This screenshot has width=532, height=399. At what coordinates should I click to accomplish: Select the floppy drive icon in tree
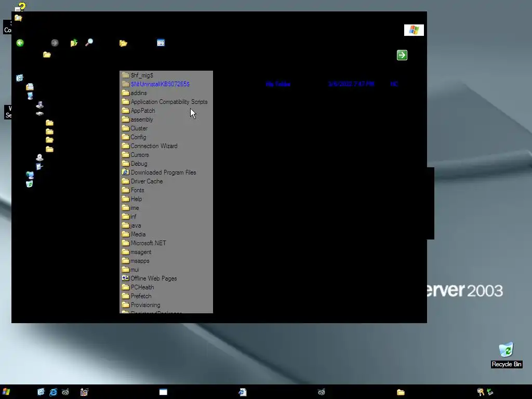tap(39, 104)
